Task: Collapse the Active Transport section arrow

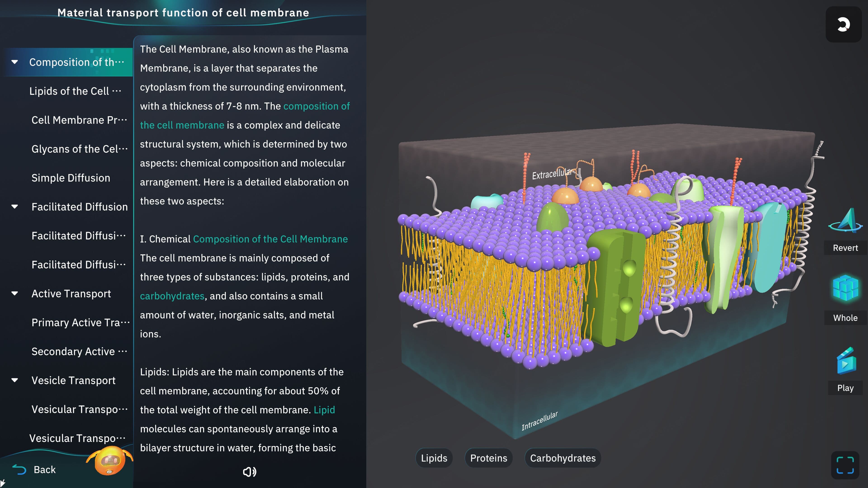Action: [x=14, y=294]
